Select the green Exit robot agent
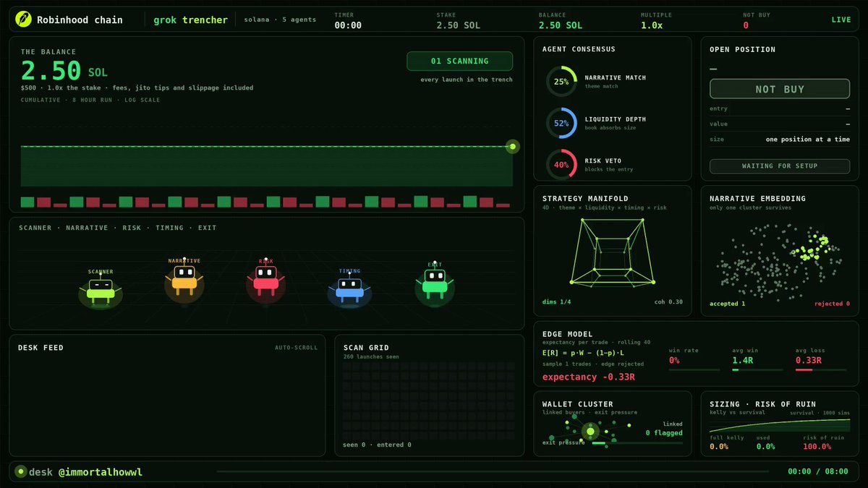 434,283
